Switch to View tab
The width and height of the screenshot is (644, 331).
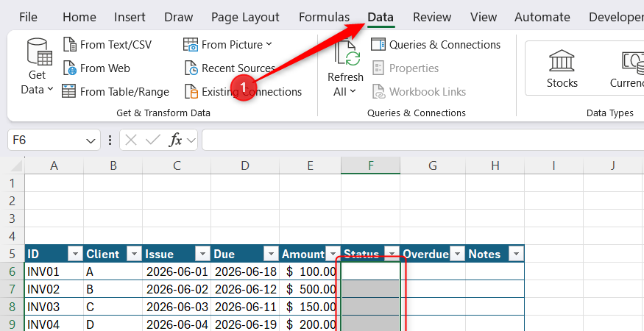click(484, 17)
